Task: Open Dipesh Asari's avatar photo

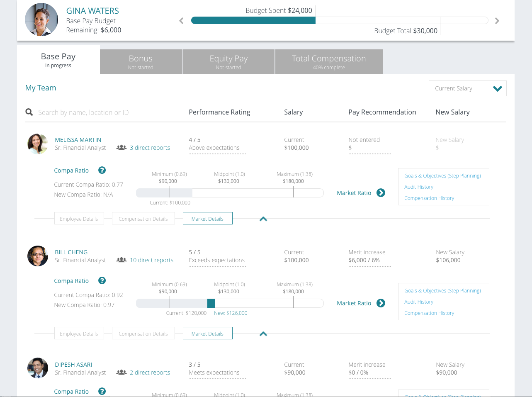Action: pyautogui.click(x=38, y=368)
